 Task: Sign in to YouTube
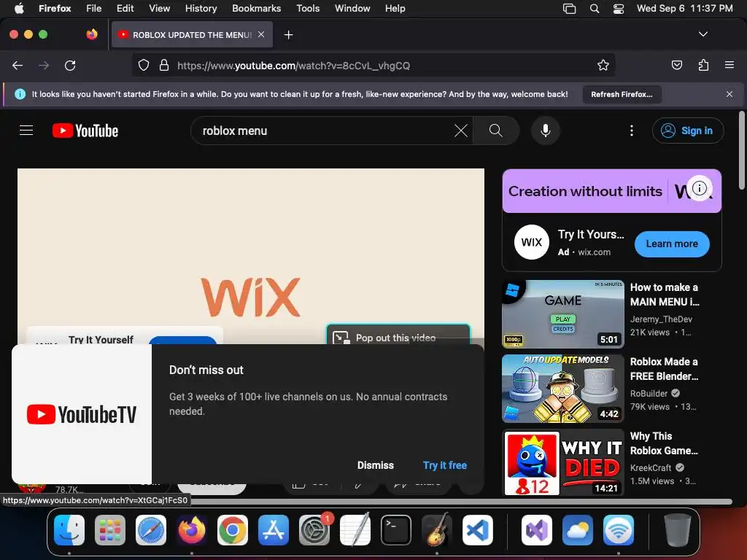coord(688,131)
